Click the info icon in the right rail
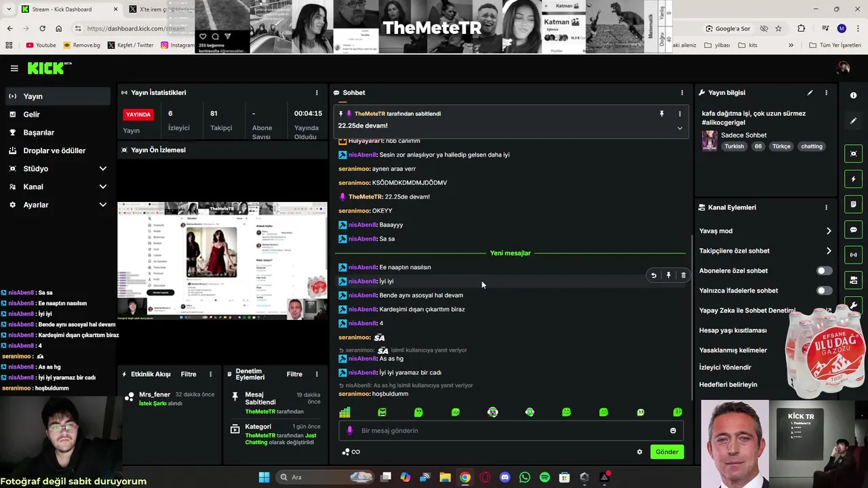868x488 pixels. (x=853, y=96)
